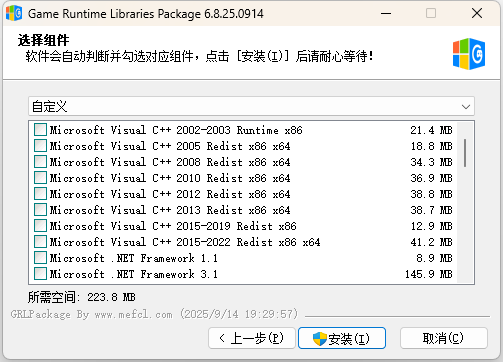The width and height of the screenshot is (503, 362).
Task: Click the 所需空间: 223.8 MB label
Action: click(x=82, y=297)
